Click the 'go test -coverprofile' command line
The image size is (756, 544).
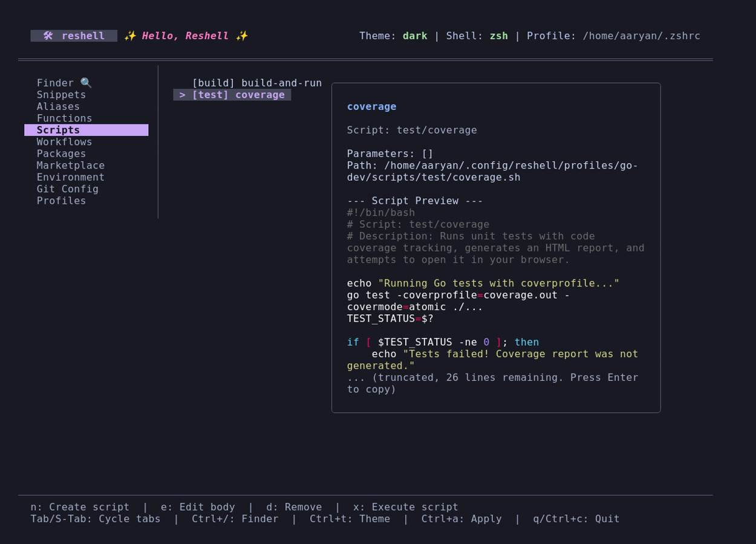[x=458, y=301]
